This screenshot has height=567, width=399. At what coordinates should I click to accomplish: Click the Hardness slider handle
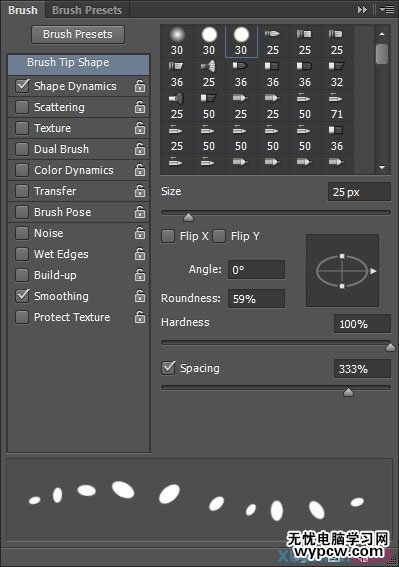[x=390, y=347]
